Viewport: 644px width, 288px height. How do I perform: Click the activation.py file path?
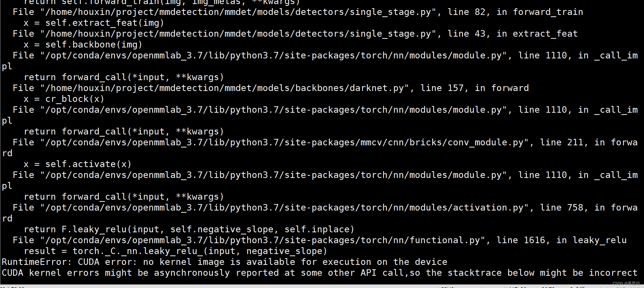point(284,208)
